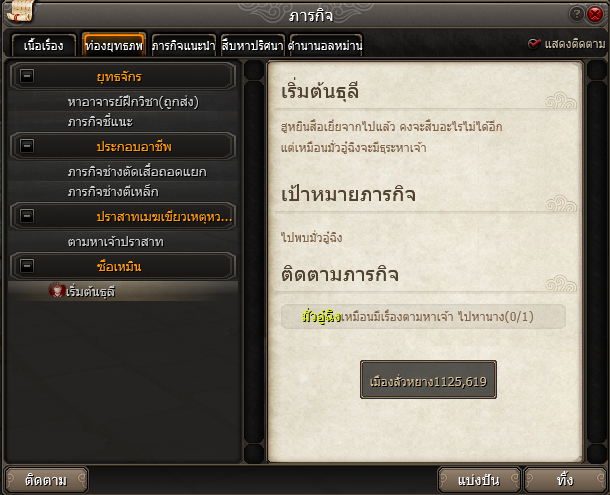Screen dimensions: 610x495
Task: Collapse the ประกอบอาชีพ category
Action: [27, 146]
